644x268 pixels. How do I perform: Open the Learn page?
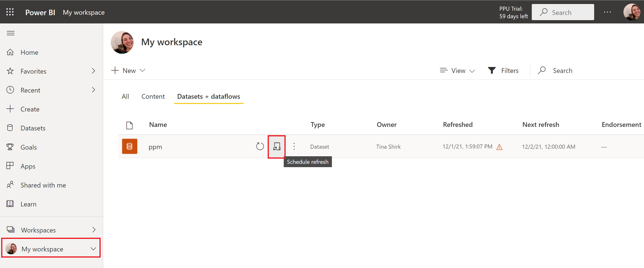pyautogui.click(x=29, y=204)
